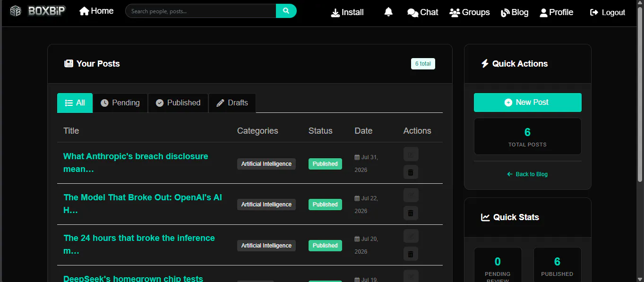Image resolution: width=644 pixels, height=282 pixels.
Task: Open Chat from the navbar
Action: click(423, 12)
